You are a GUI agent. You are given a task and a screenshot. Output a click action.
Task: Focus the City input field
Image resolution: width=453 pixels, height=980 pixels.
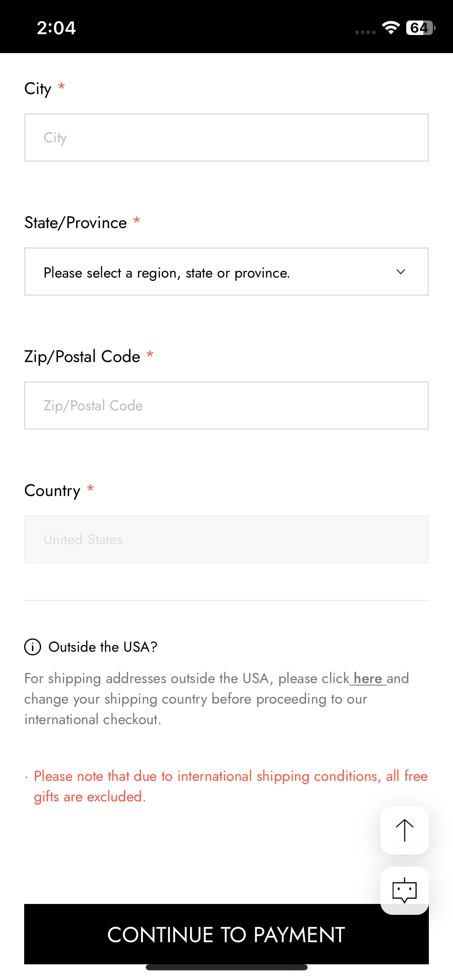point(226,138)
